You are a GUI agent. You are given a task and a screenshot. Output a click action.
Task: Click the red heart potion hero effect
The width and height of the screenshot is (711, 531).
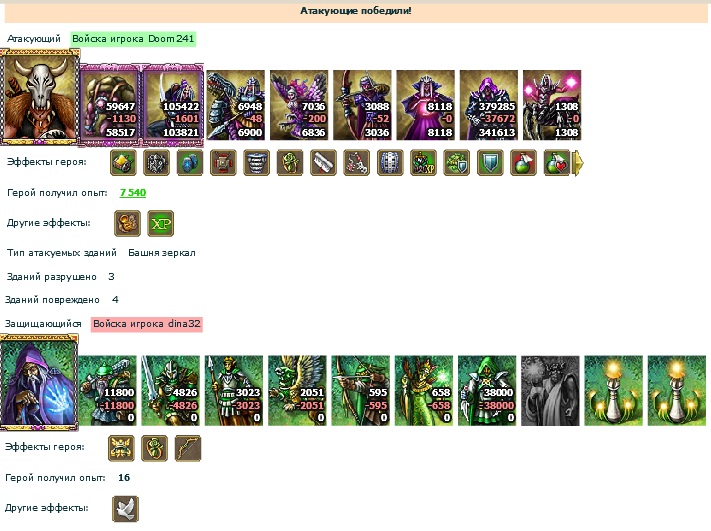557,163
